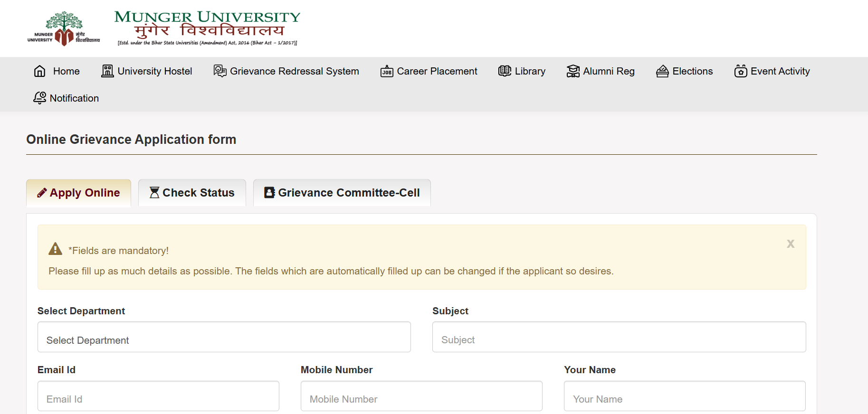Image resolution: width=868 pixels, height=414 pixels.
Task: Click the Grievance Redressal System chat icon
Action: tap(220, 71)
